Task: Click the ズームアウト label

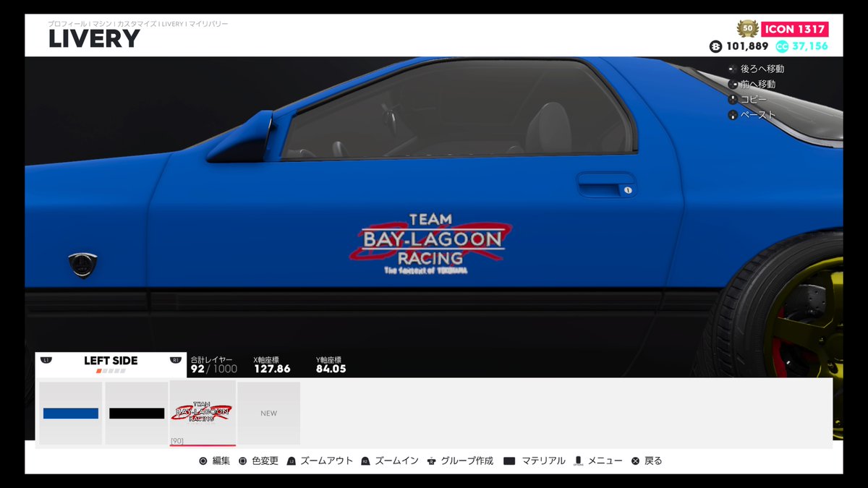Action: [x=327, y=461]
